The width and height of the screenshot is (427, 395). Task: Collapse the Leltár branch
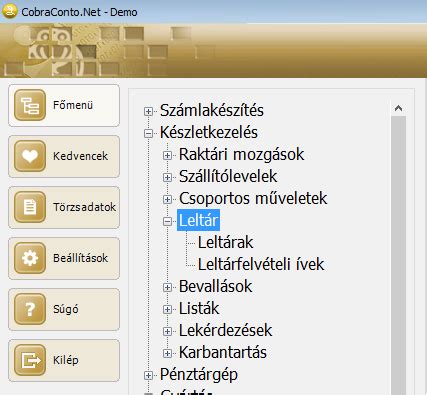coord(167,221)
